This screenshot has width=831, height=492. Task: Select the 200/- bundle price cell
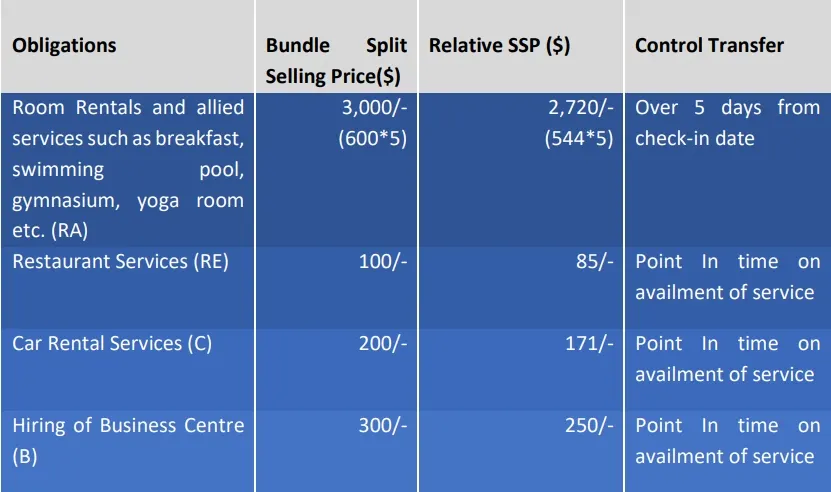383,344
